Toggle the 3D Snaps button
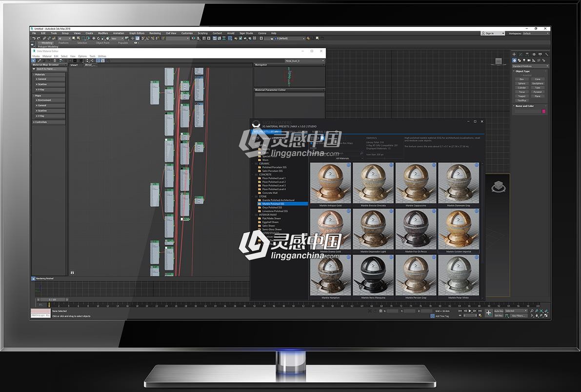Viewport: 581px width, 392px height. 142,38
